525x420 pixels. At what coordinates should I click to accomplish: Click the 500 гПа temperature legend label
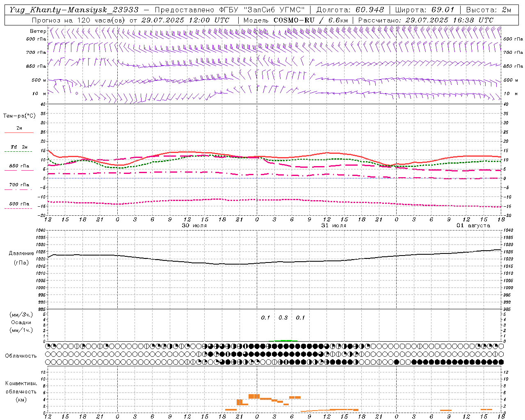pyautogui.click(x=19, y=204)
